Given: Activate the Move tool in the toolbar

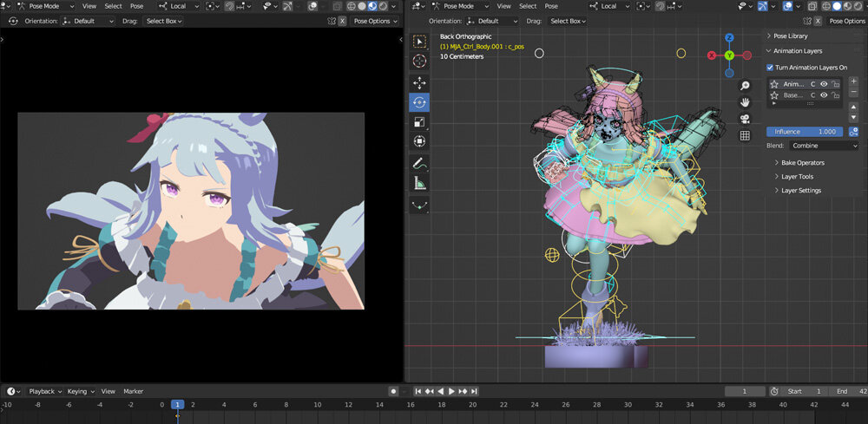Looking at the screenshot, I should coord(419,82).
